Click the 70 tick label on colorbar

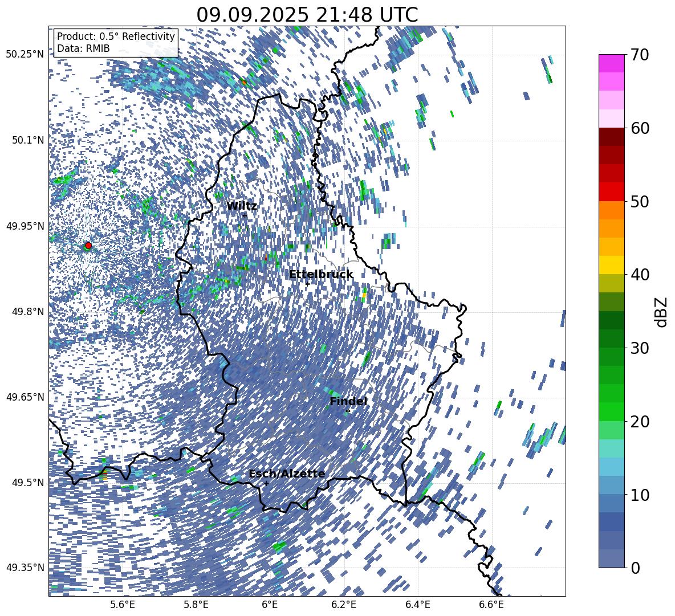coord(640,55)
